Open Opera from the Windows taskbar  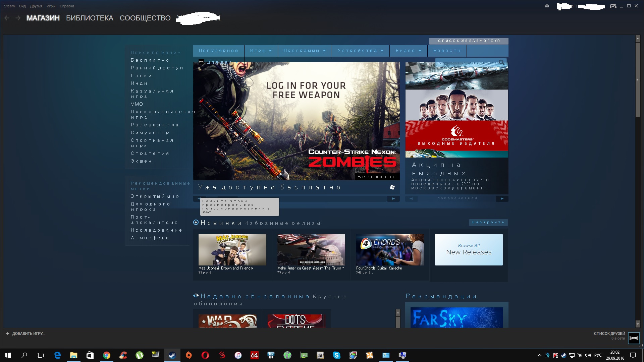[x=205, y=355]
